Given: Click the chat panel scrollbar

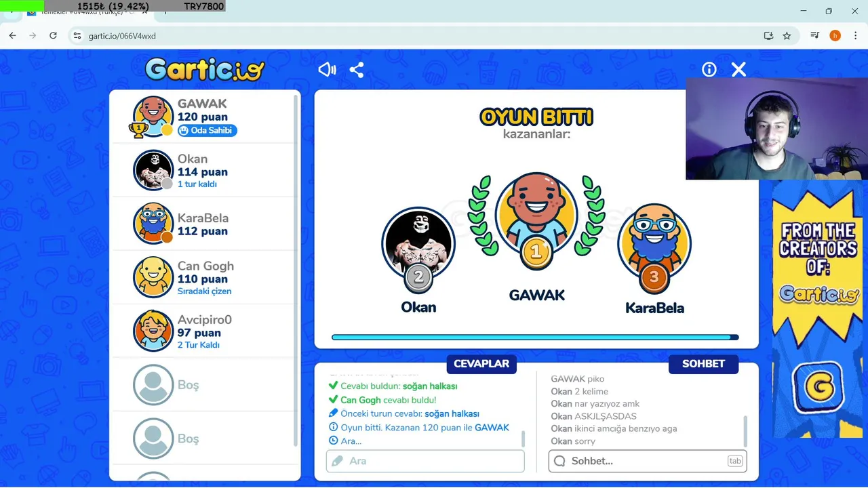Looking at the screenshot, I should (745, 431).
